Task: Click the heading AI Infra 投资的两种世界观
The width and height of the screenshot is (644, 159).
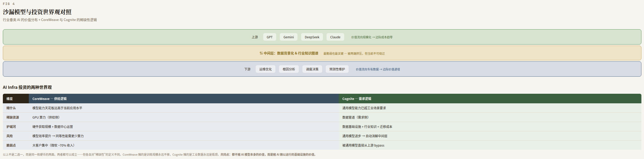Action: [27, 87]
